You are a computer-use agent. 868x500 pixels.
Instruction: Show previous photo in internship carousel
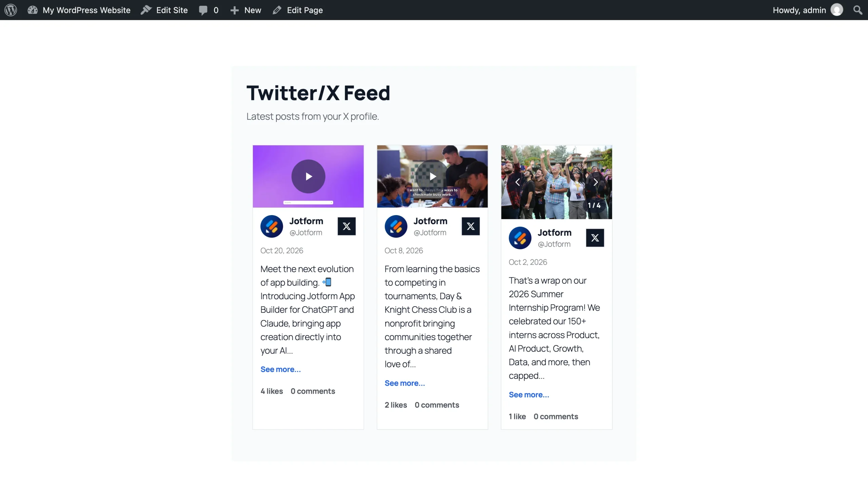pos(517,182)
